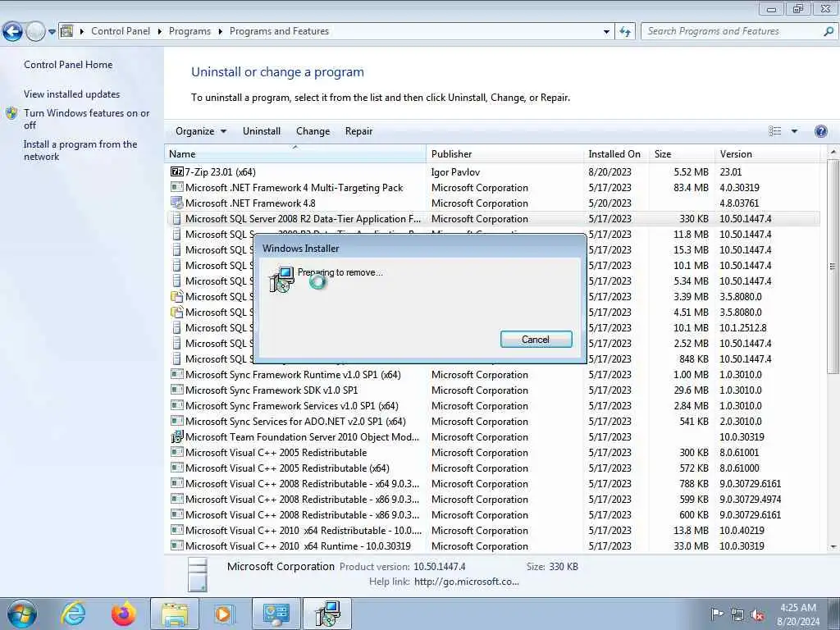Select Team Foundation Server 2010 Object Model icon
This screenshot has width=840, height=630.
click(x=176, y=436)
